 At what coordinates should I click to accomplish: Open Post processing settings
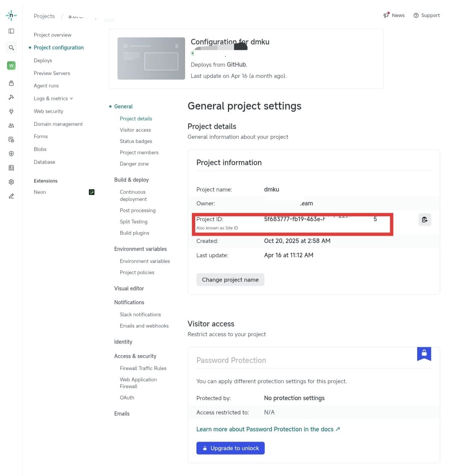pos(138,211)
